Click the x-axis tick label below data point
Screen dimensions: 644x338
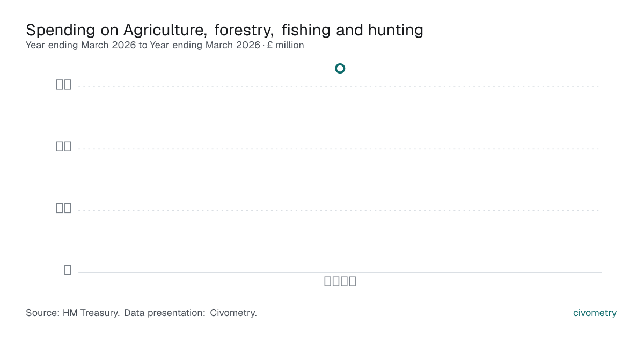340,281
